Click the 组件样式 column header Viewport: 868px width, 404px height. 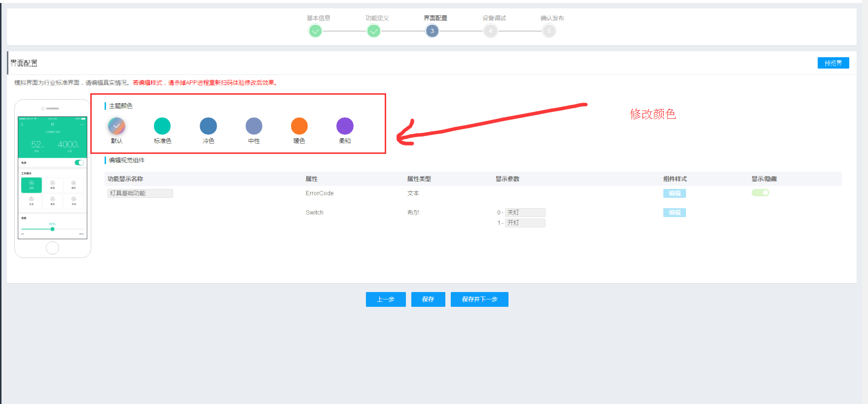tap(675, 179)
